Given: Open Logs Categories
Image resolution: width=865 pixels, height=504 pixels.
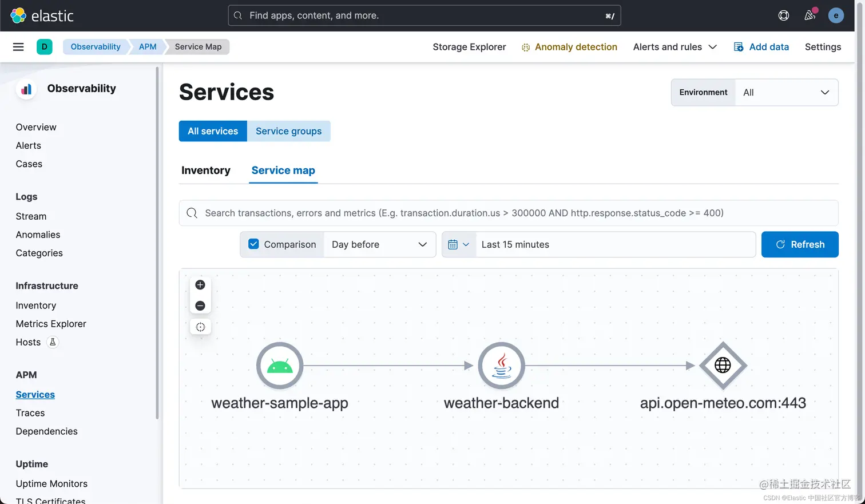Looking at the screenshot, I should pos(39,253).
